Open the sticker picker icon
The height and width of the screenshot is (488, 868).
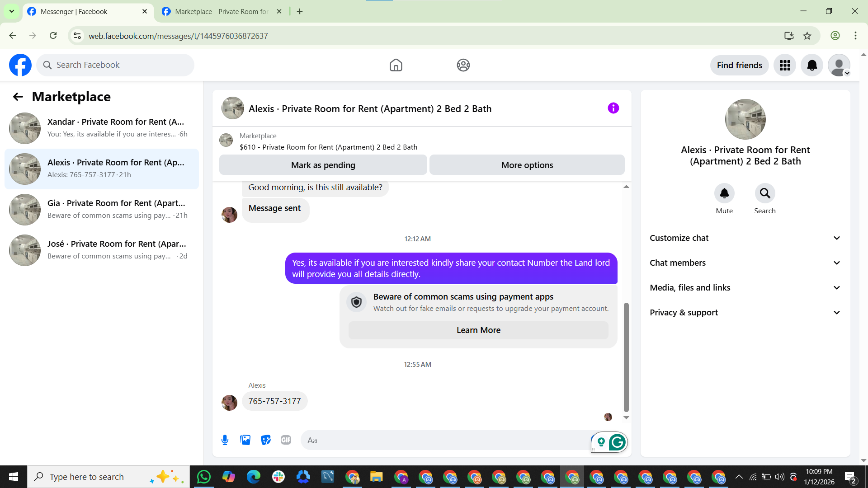tap(266, 440)
